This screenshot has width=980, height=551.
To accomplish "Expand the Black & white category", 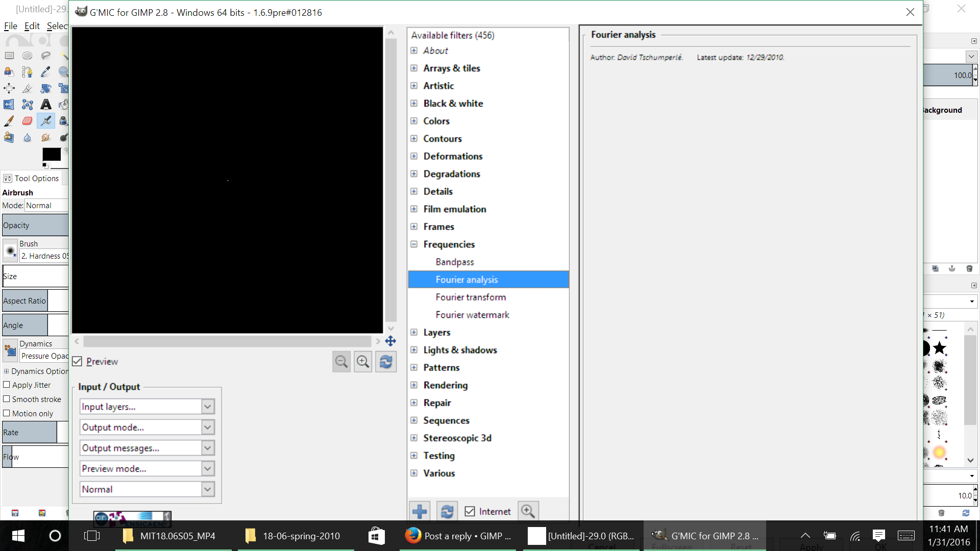I will [414, 103].
